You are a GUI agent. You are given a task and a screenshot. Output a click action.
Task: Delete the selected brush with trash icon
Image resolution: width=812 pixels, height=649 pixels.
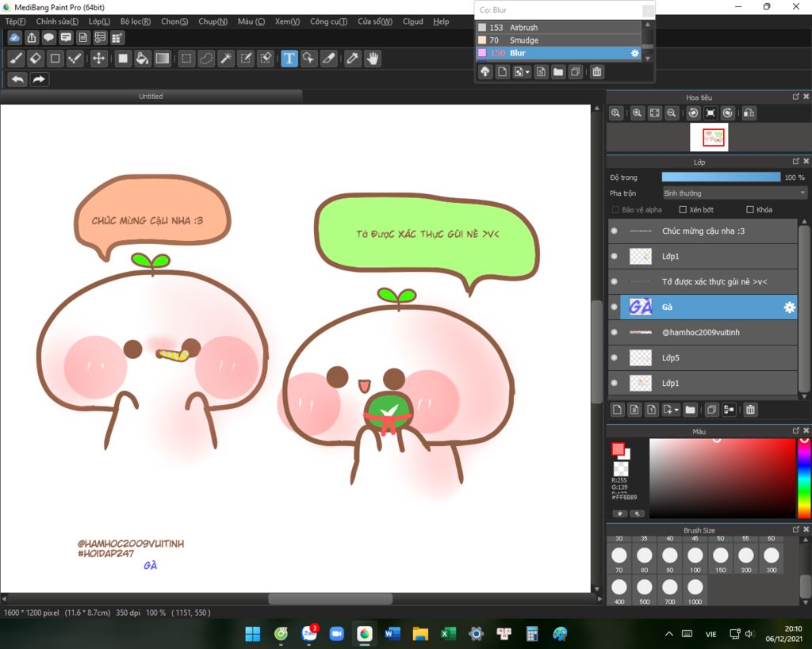point(596,72)
